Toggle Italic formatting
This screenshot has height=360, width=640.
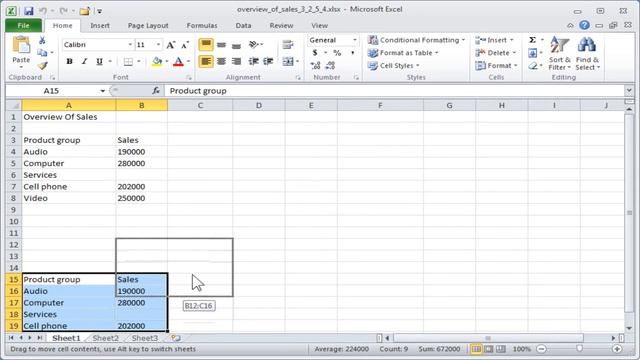click(x=84, y=62)
